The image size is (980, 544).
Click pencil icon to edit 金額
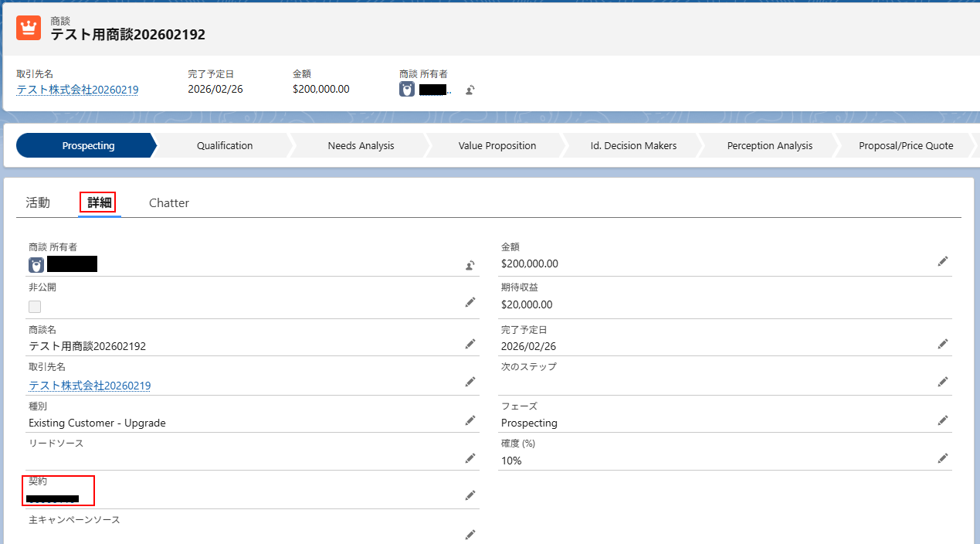tap(942, 262)
